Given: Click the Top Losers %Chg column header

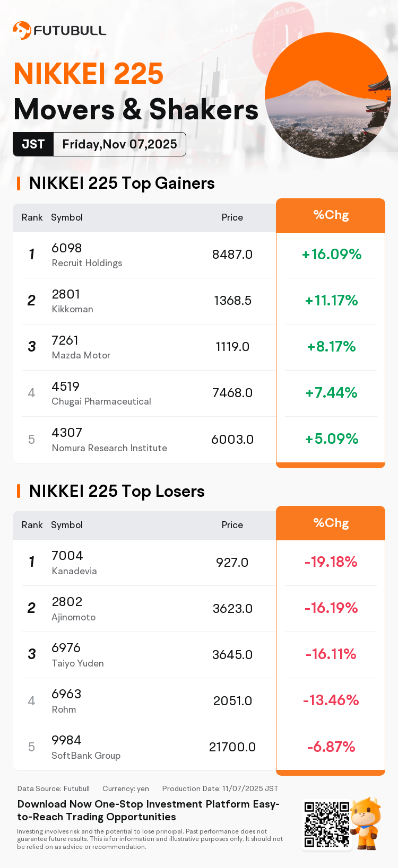Looking at the screenshot, I should click(331, 523).
